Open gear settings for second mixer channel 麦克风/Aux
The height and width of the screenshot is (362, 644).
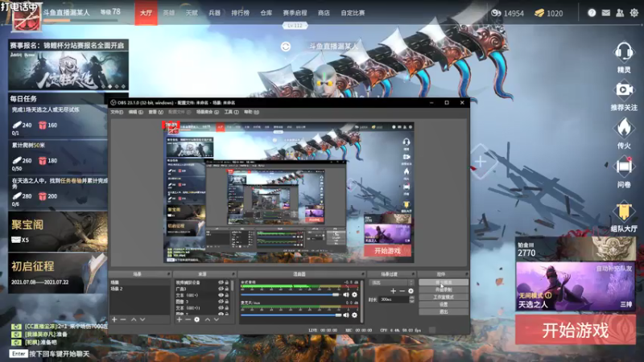(x=354, y=315)
